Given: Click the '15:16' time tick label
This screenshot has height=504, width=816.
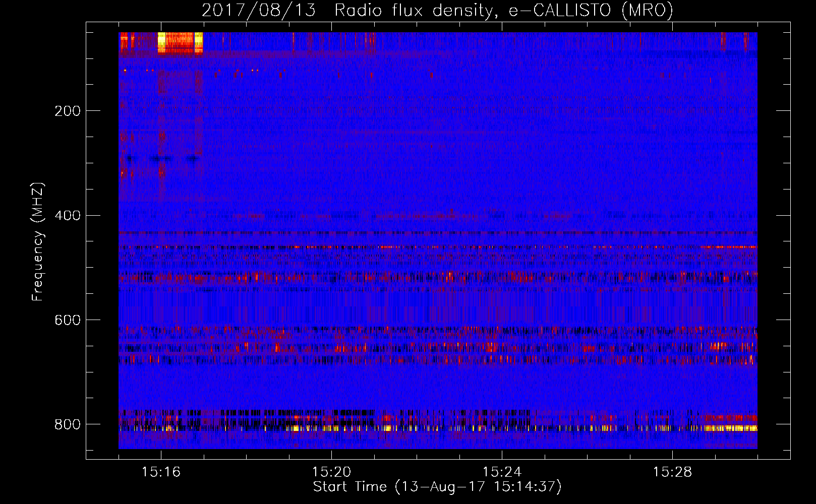Looking at the screenshot, I should pos(161,472).
